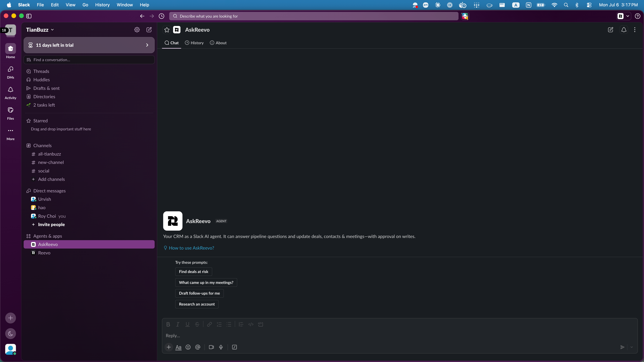This screenshot has height=362, width=644.
Task: Open recent history clock icon
Action: point(162,16)
